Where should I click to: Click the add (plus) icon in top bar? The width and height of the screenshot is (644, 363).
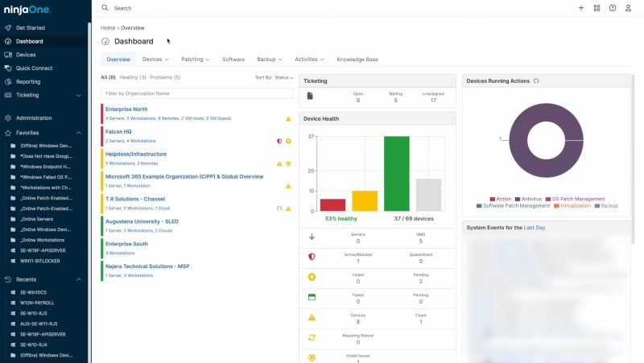click(x=580, y=8)
